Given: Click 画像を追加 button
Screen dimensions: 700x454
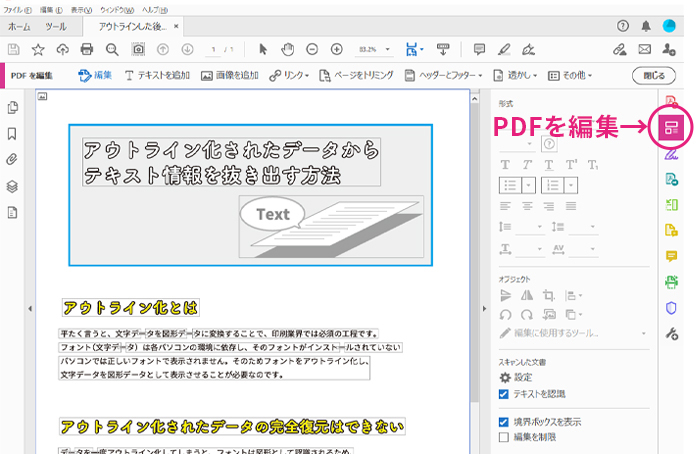Looking at the screenshot, I should click(x=230, y=76).
